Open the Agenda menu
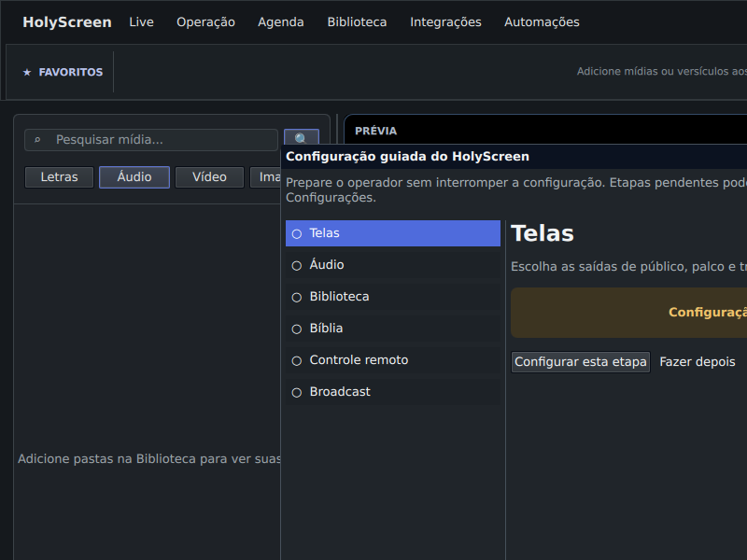Viewport: 747px width, 560px height. point(281,21)
